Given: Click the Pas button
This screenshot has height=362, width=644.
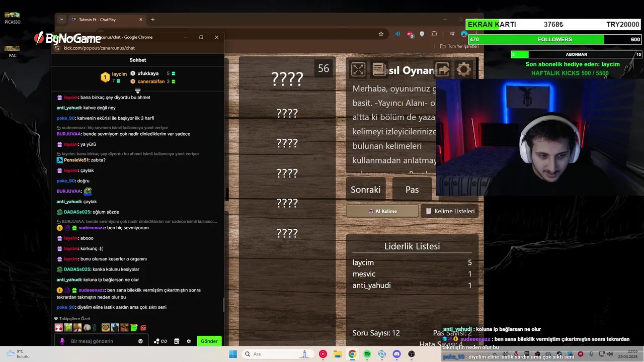Looking at the screenshot, I should click(x=412, y=190).
